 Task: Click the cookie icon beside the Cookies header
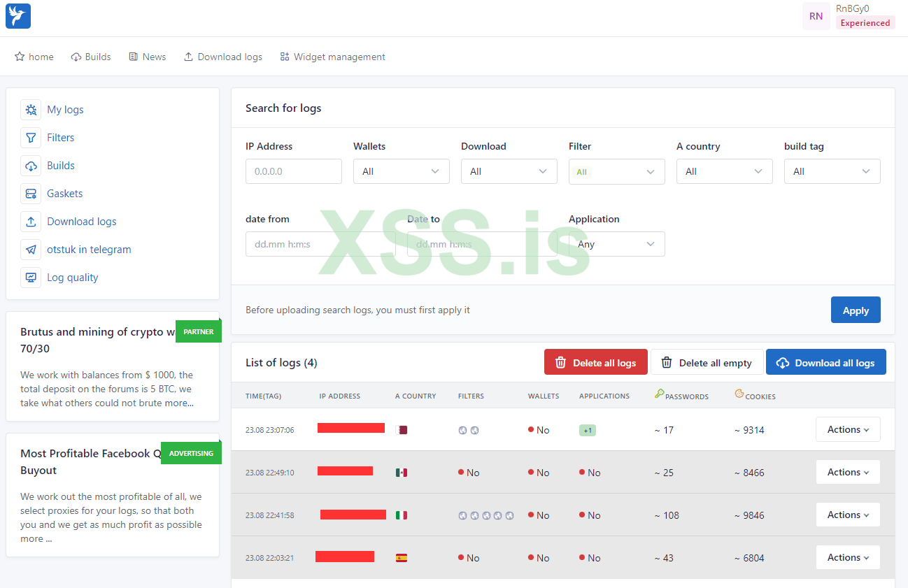pos(739,394)
